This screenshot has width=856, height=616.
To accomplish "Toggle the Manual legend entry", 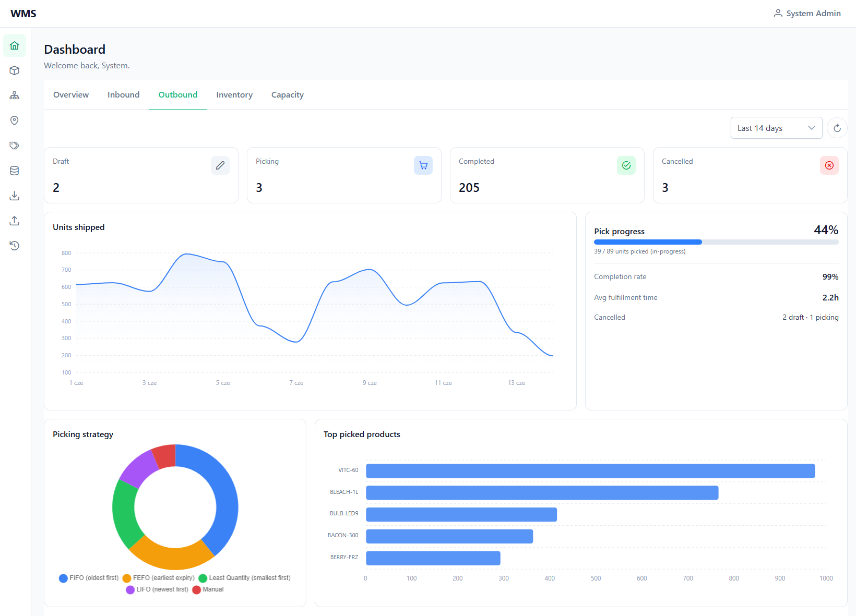I will 208,589.
